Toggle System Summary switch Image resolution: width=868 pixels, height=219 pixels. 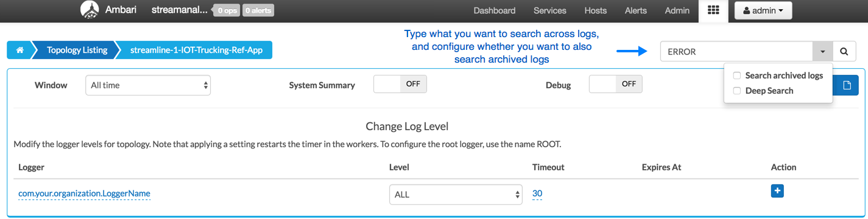[400, 85]
